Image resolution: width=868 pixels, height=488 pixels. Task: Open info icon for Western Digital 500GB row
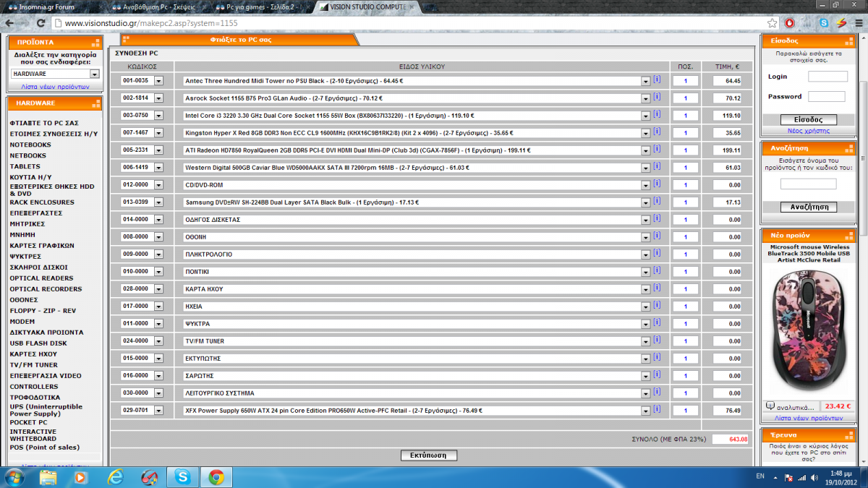(x=657, y=166)
